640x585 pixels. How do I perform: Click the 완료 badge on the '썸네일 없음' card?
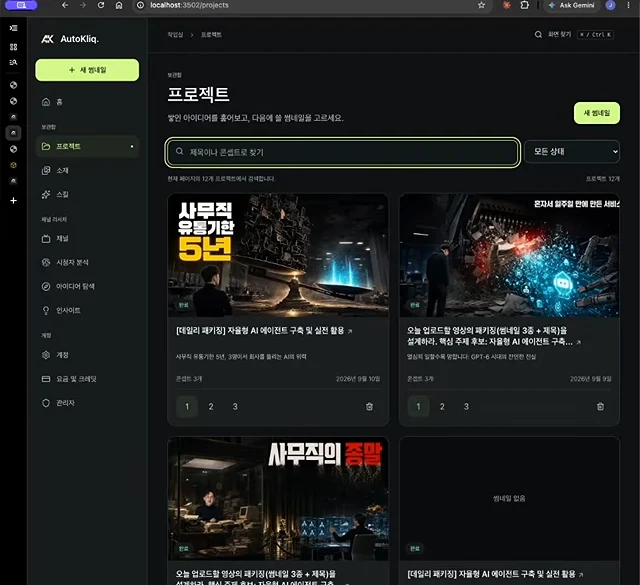[415, 549]
